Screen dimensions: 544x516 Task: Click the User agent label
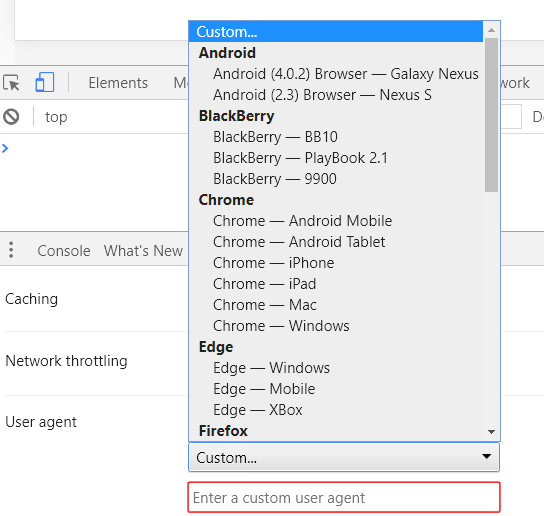tap(41, 422)
